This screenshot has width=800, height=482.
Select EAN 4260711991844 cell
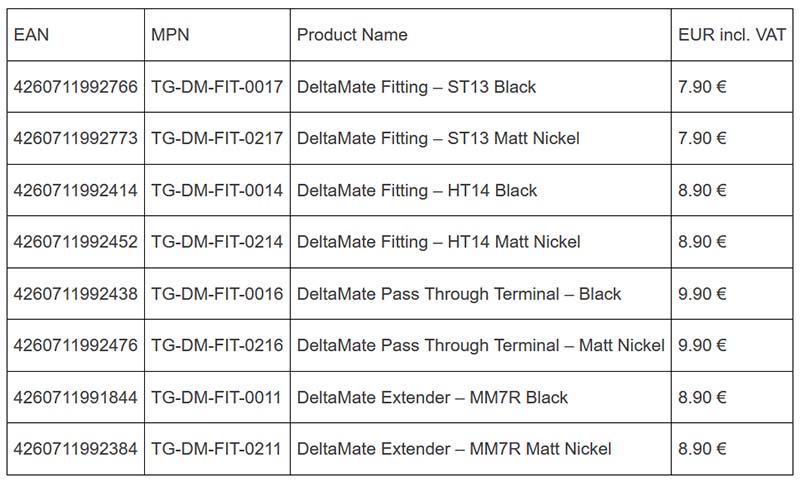75,397
